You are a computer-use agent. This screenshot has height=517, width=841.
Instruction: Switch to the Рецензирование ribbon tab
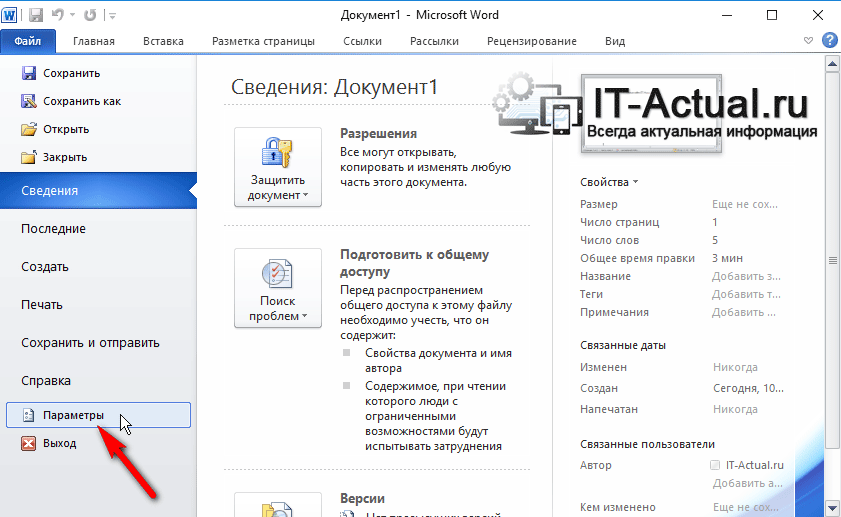[x=531, y=41]
